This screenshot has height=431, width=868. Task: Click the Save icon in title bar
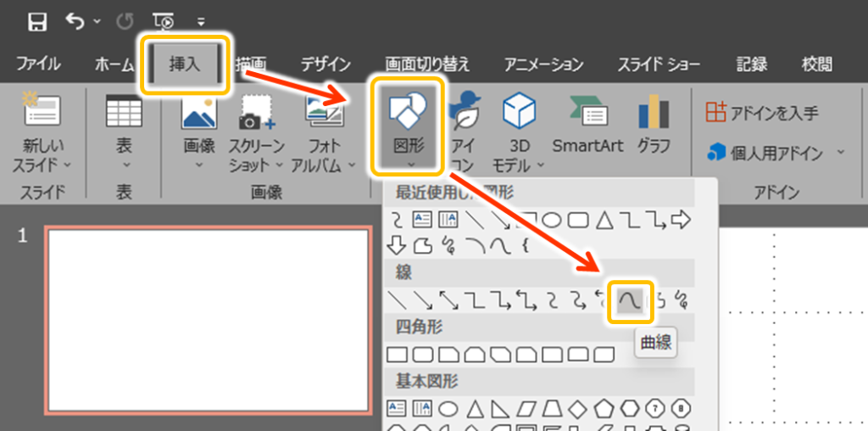(37, 22)
